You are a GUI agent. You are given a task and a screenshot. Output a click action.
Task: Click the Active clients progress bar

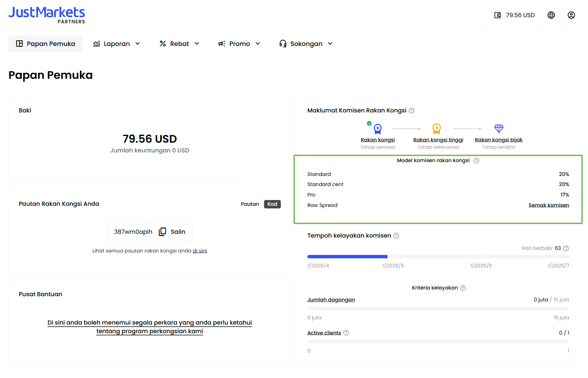pyautogui.click(x=438, y=342)
